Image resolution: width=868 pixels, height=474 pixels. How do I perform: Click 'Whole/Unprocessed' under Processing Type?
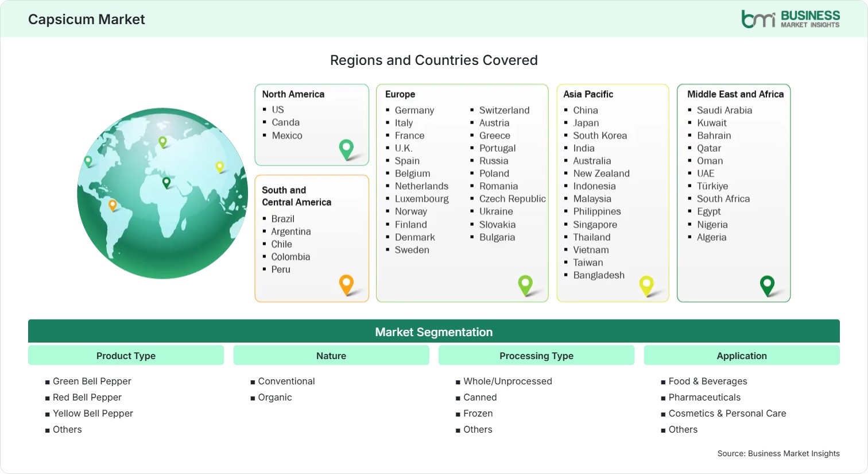[507, 381]
